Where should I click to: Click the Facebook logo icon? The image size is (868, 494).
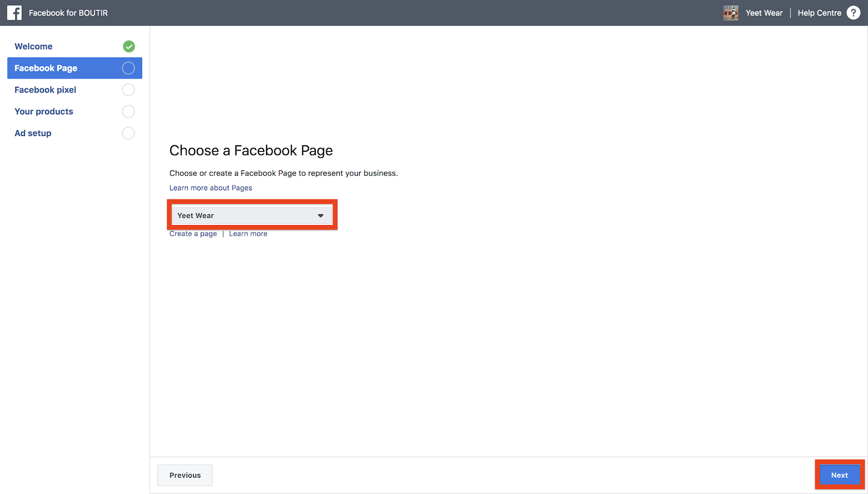pyautogui.click(x=15, y=12)
